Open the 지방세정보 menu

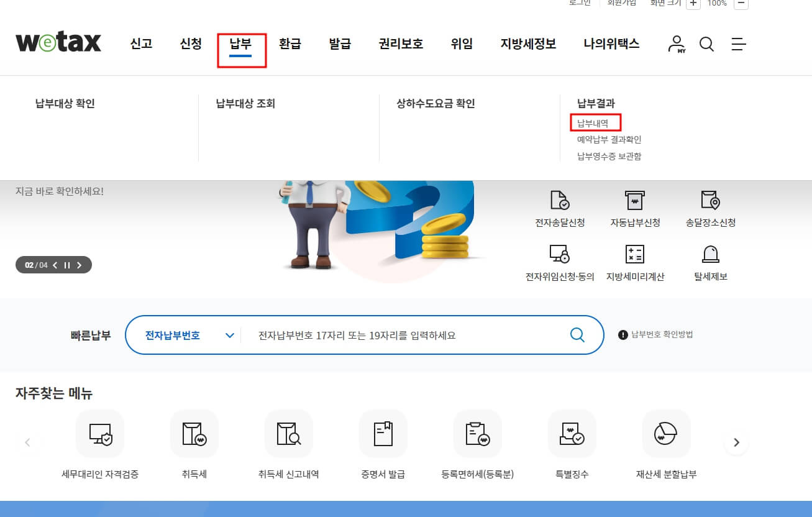coord(527,43)
